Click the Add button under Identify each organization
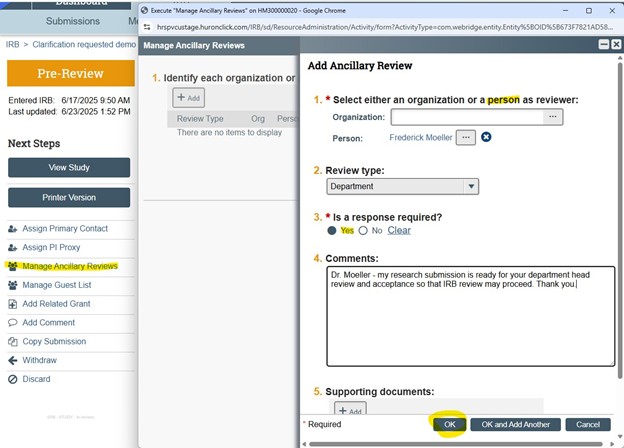The image size is (624, 448). pyautogui.click(x=189, y=98)
